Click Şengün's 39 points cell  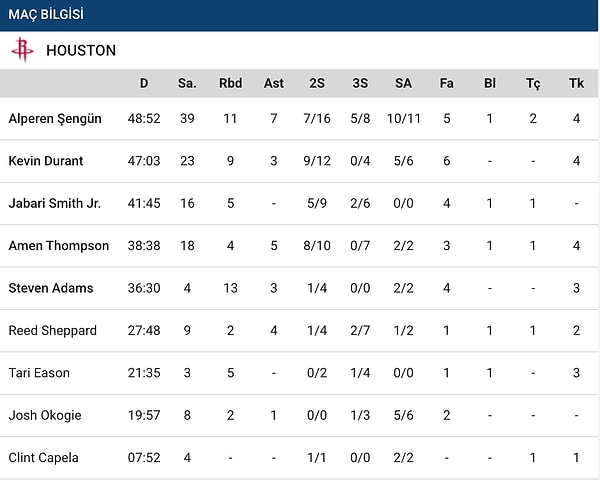click(187, 118)
